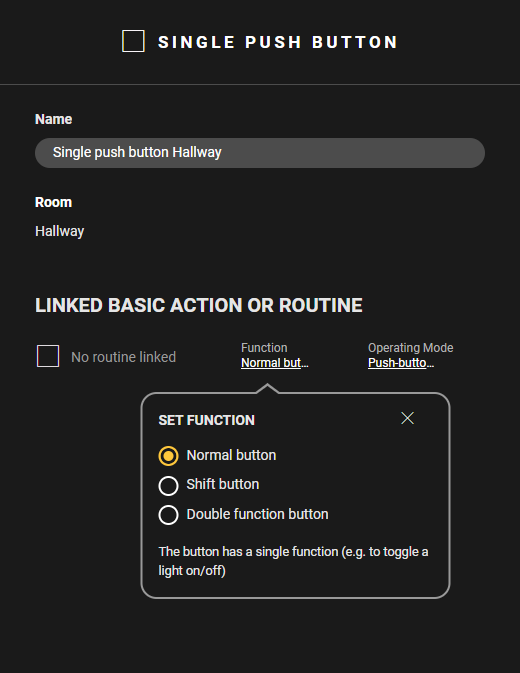Click the Operating Mode label
This screenshot has width=520, height=673.
pos(411,348)
